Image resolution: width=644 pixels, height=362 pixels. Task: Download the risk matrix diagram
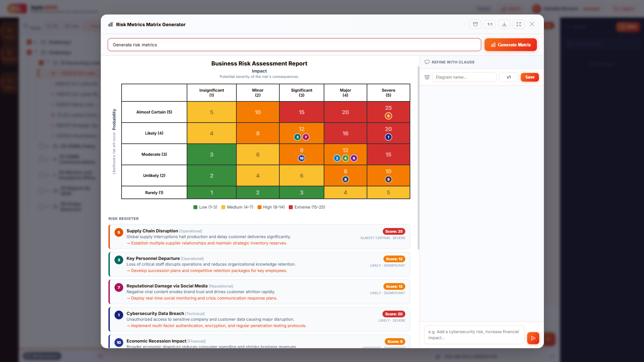(x=504, y=24)
